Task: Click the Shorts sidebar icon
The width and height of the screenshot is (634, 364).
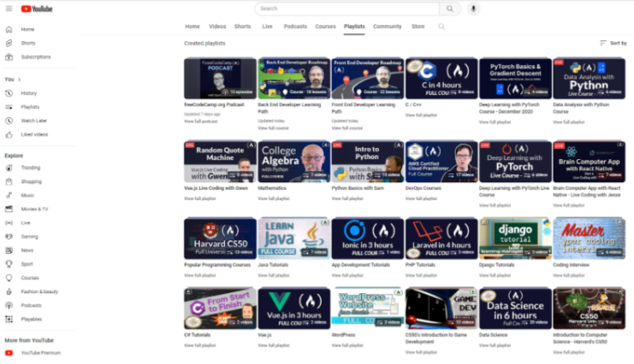Action: pyautogui.click(x=9, y=43)
